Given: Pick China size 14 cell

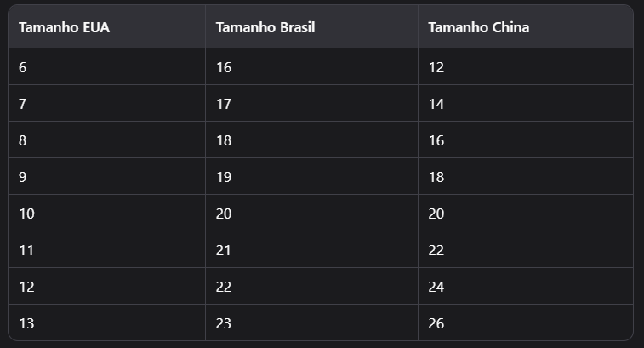Looking at the screenshot, I should coord(436,104).
